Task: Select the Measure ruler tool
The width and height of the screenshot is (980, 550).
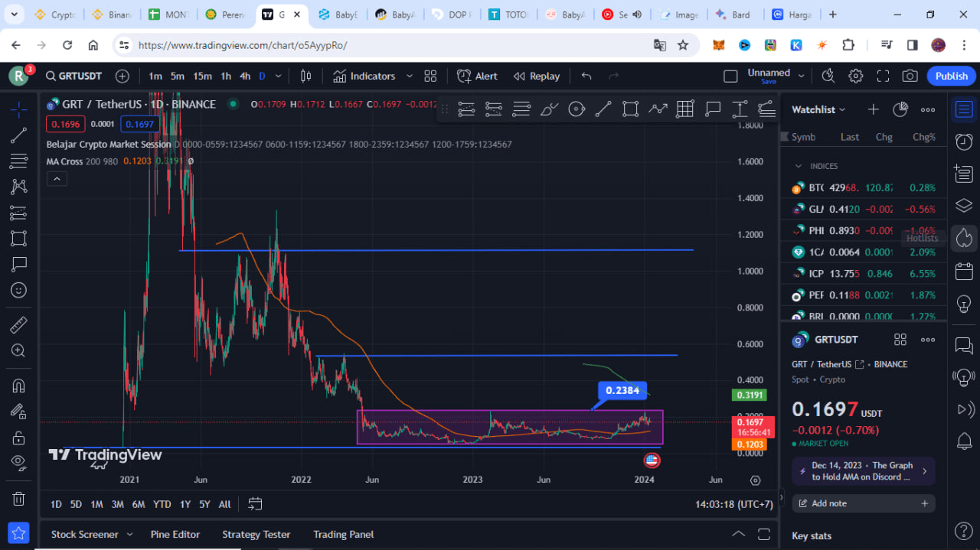Action: [18, 324]
